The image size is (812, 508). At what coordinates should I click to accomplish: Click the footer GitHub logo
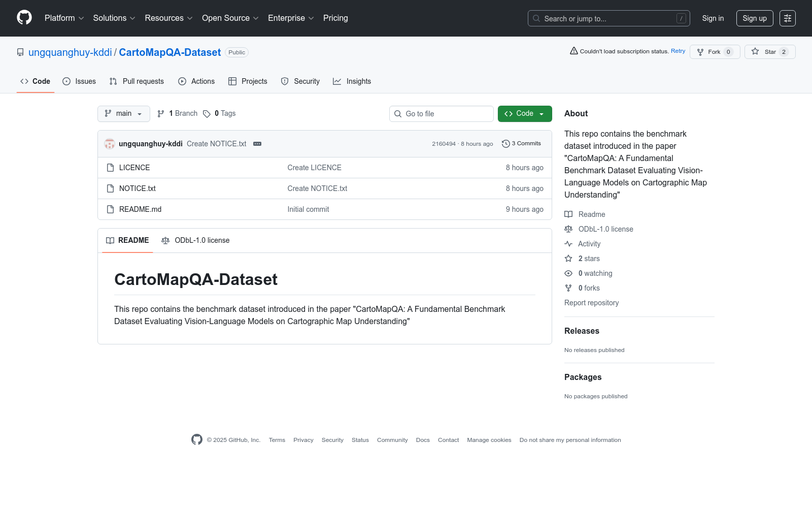pyautogui.click(x=197, y=439)
